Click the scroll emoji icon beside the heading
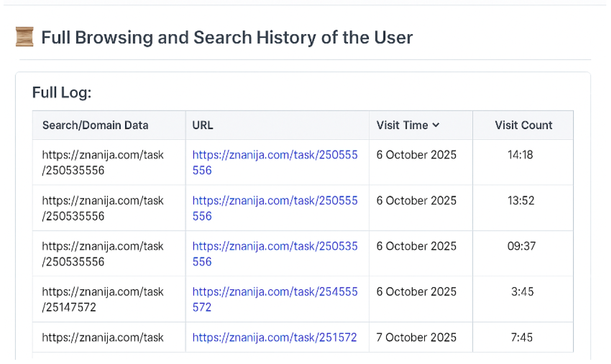 click(25, 37)
